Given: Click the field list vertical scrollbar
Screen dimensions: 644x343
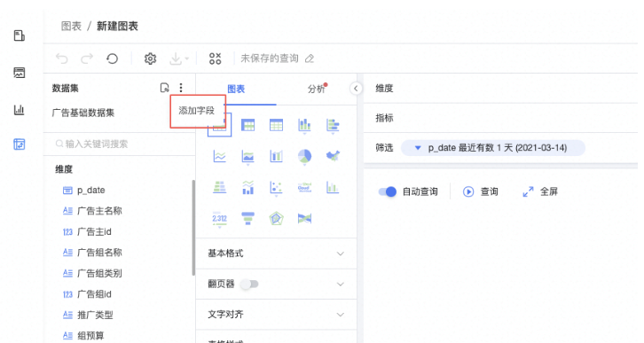Looking at the screenshot, I should (193, 228).
